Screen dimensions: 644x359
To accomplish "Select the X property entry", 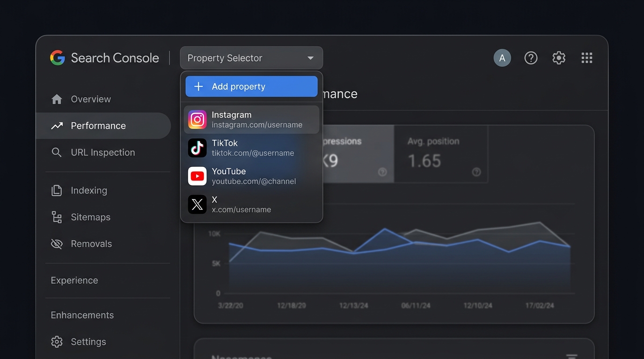I will point(251,204).
